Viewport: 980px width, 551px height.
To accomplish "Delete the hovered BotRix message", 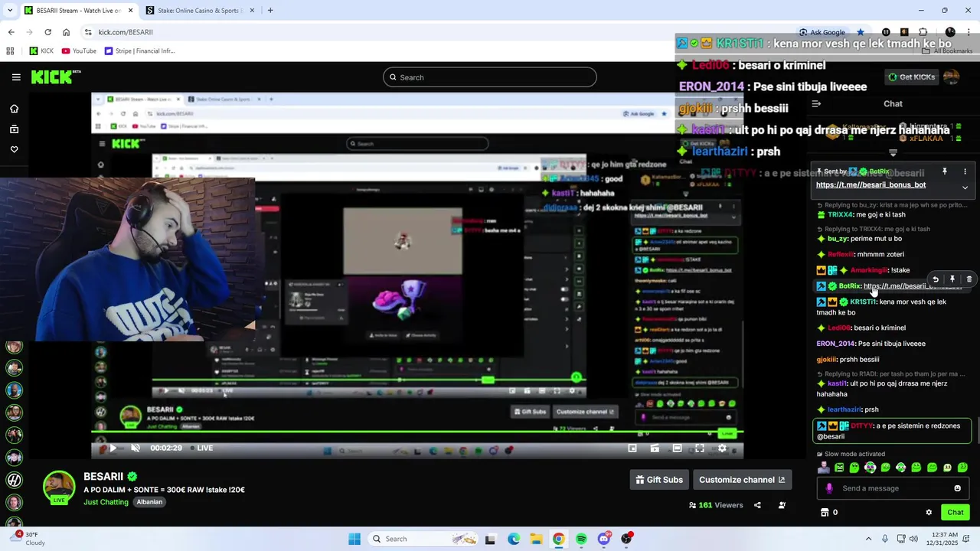I will point(969,279).
